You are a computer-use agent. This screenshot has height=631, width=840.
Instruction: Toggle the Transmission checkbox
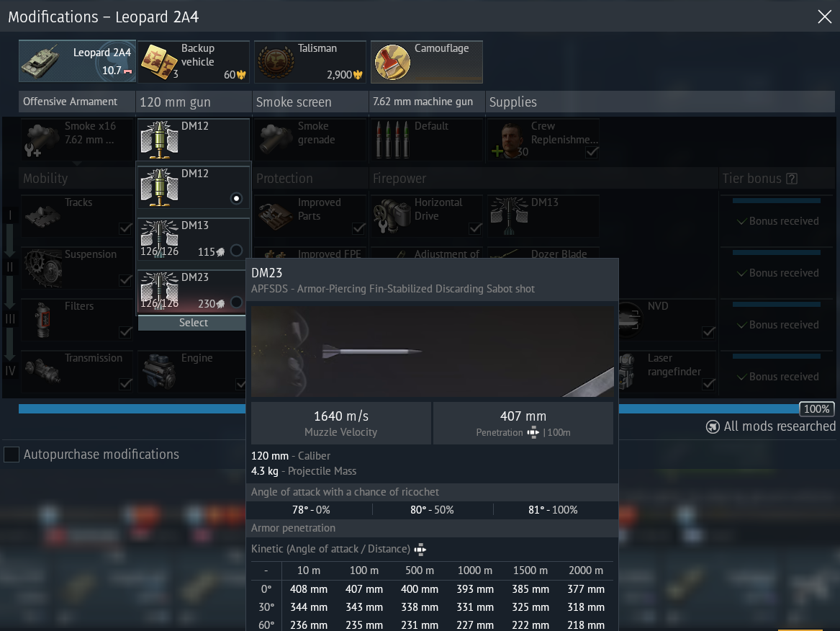[x=125, y=384]
